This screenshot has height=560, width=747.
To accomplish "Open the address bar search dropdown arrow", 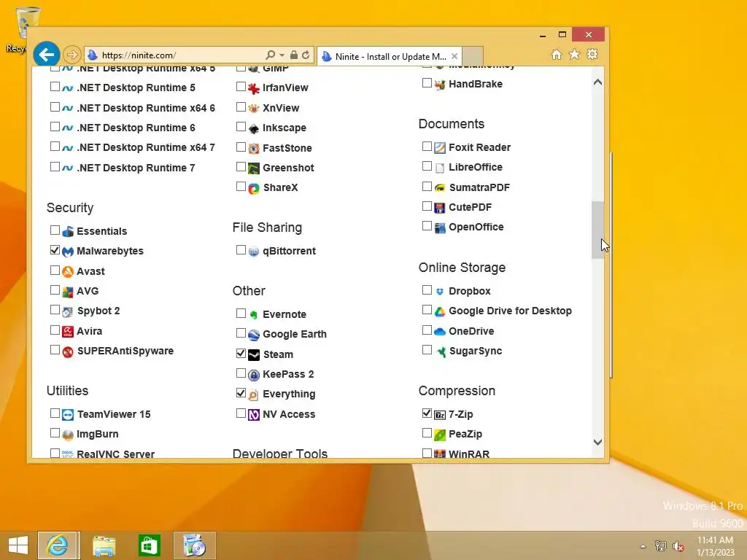I will tap(282, 55).
